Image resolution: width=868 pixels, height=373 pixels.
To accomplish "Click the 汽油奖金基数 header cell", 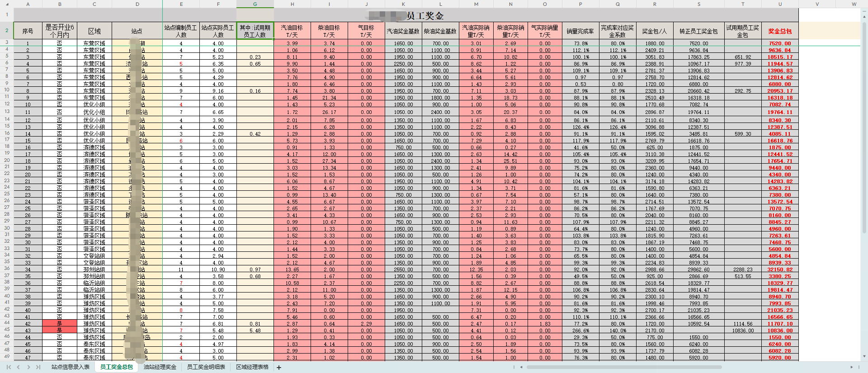I will pos(403,31).
